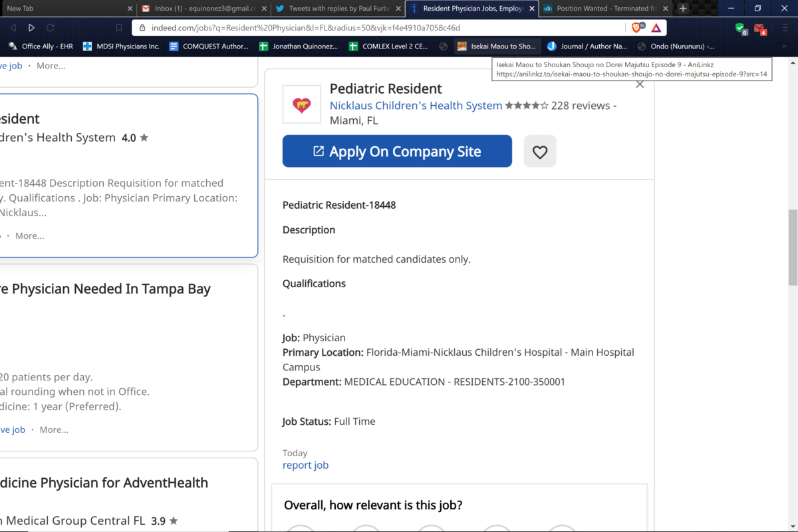The width and height of the screenshot is (798, 532).
Task: Select the first job relevance rating circle
Action: tap(300, 529)
